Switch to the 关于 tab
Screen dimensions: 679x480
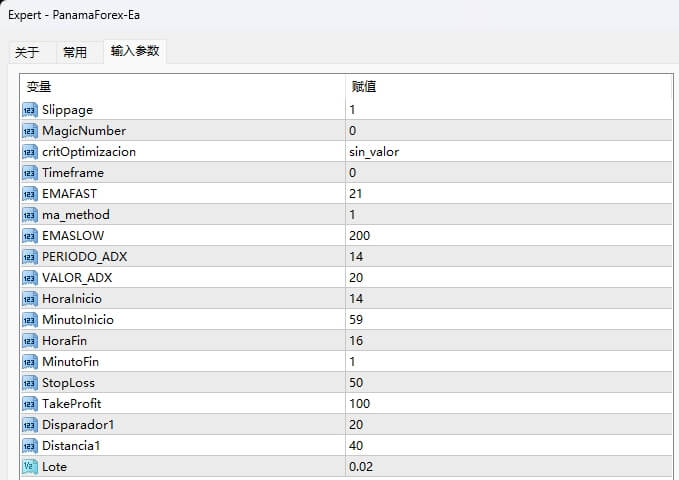27,52
